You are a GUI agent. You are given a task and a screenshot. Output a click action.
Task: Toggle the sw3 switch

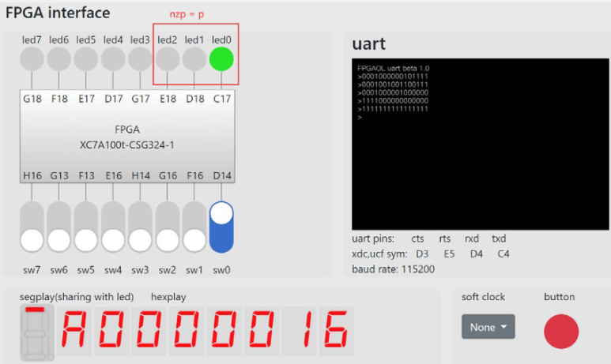[x=140, y=227]
